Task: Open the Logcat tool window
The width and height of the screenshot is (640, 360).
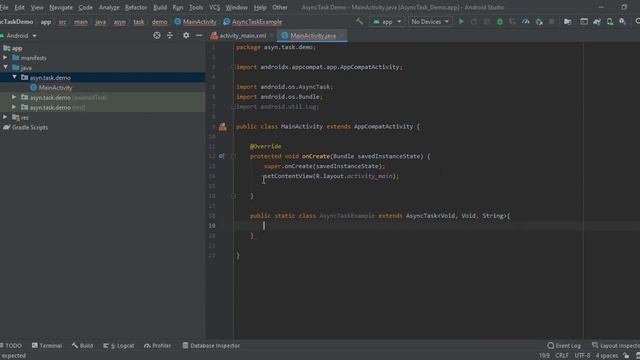Action: 119,346
